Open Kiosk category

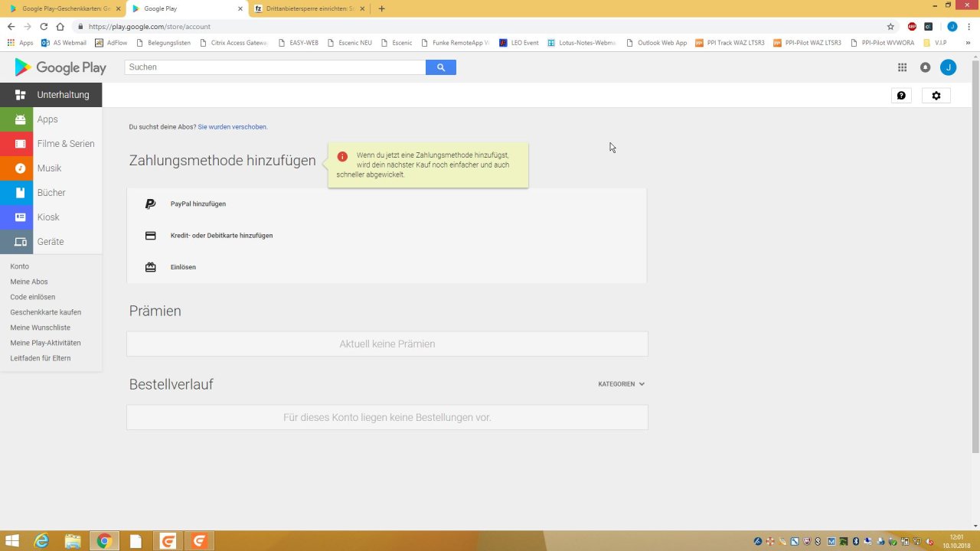[x=51, y=217]
